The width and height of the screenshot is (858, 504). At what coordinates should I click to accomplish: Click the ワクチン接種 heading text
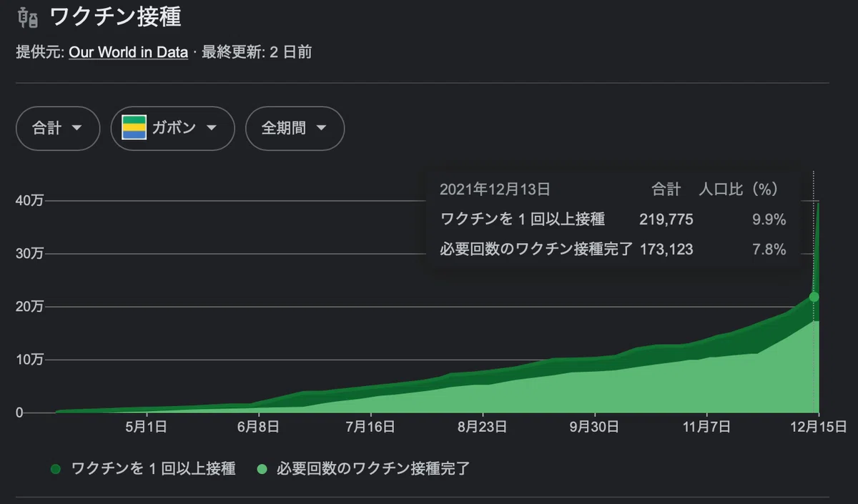point(115,16)
